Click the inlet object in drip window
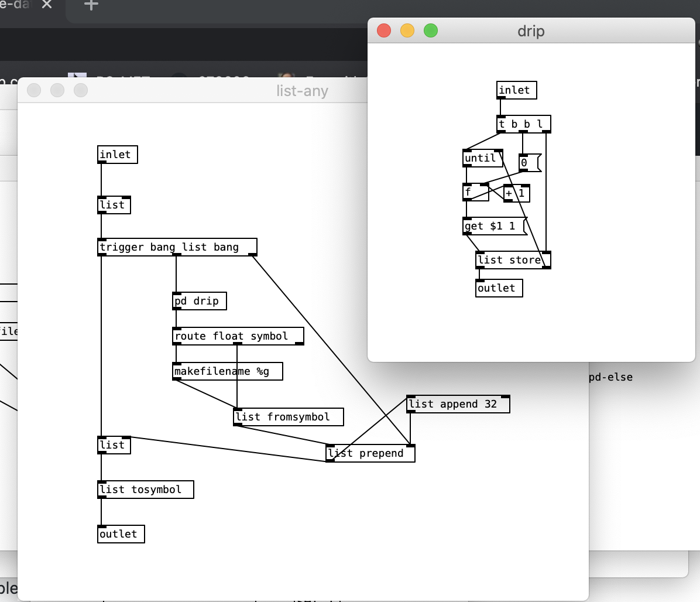700x602 pixels. point(516,90)
